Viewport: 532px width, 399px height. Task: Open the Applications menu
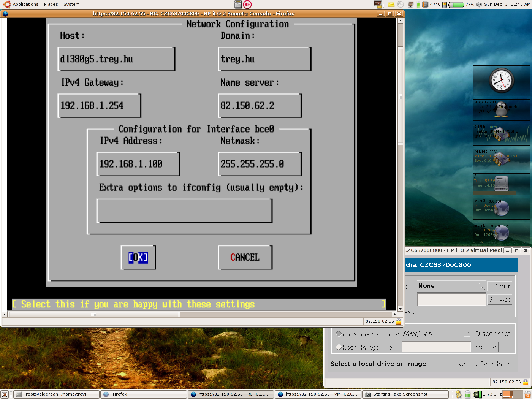point(25,4)
